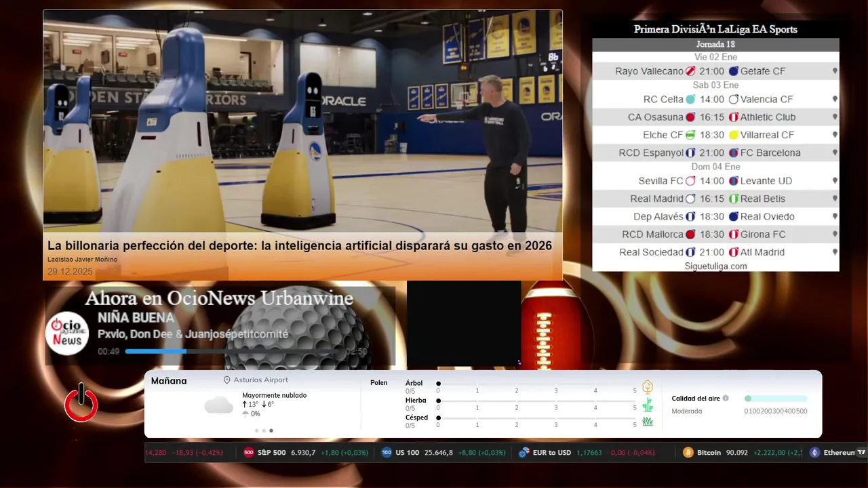868x488 pixels.
Task: Click the Mayormente nublado forecast text
Action: 274,395
